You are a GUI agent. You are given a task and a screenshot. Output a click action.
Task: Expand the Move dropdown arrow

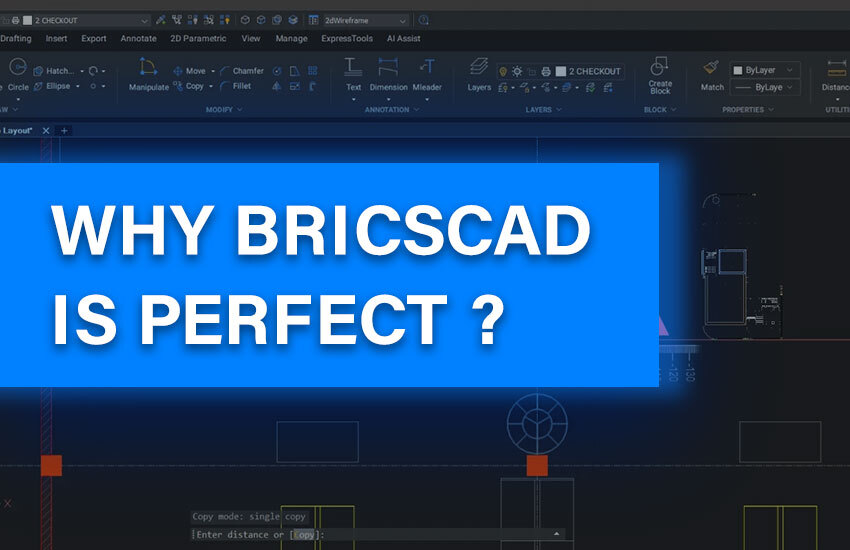point(213,71)
